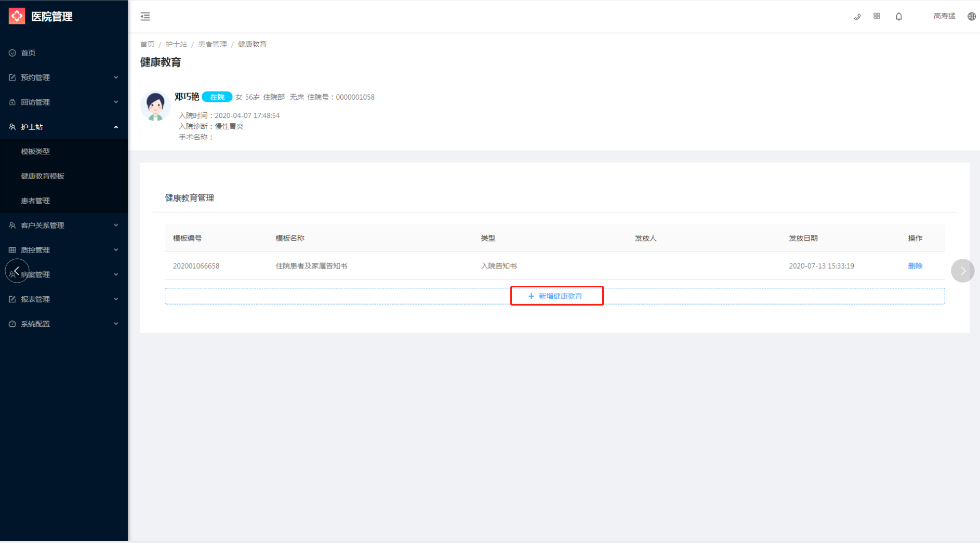Click the 新增健康教育 button text

(560, 296)
